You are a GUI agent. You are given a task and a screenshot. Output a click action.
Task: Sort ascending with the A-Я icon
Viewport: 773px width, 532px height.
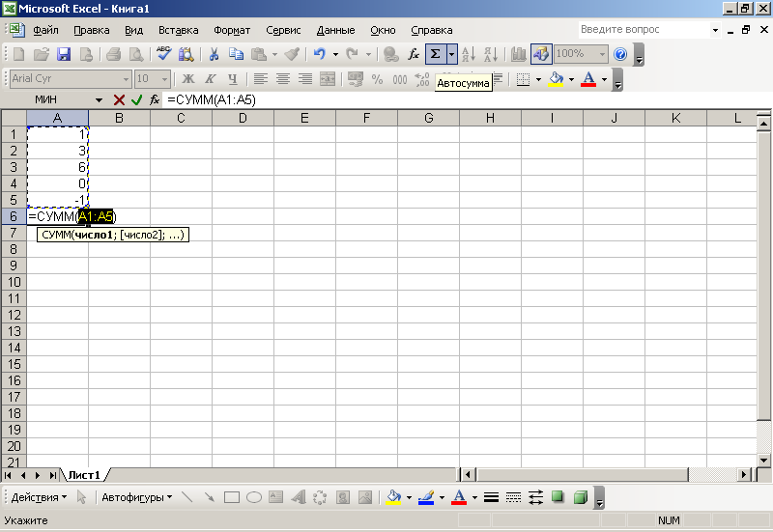click(469, 54)
